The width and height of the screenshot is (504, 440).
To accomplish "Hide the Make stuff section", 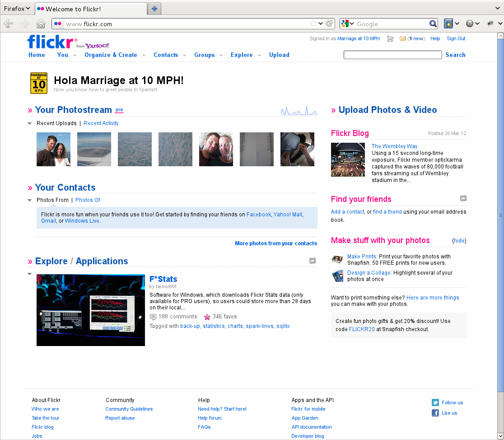I will click(459, 241).
